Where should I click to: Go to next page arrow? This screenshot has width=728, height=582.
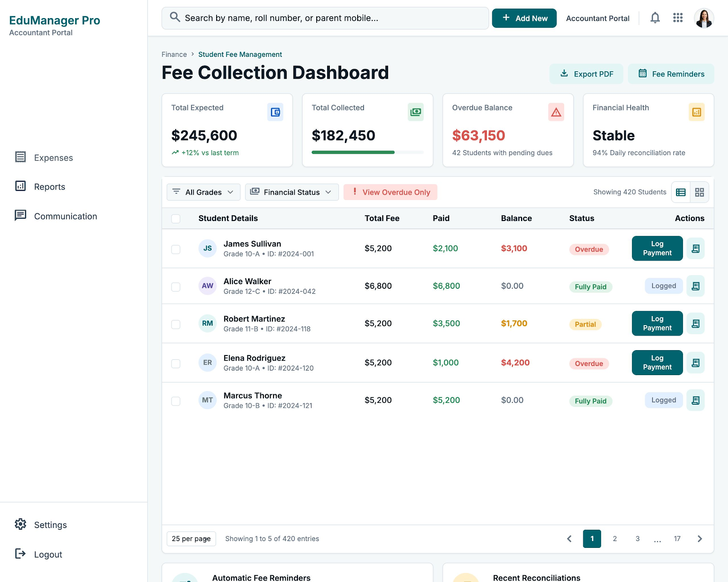tap(700, 539)
